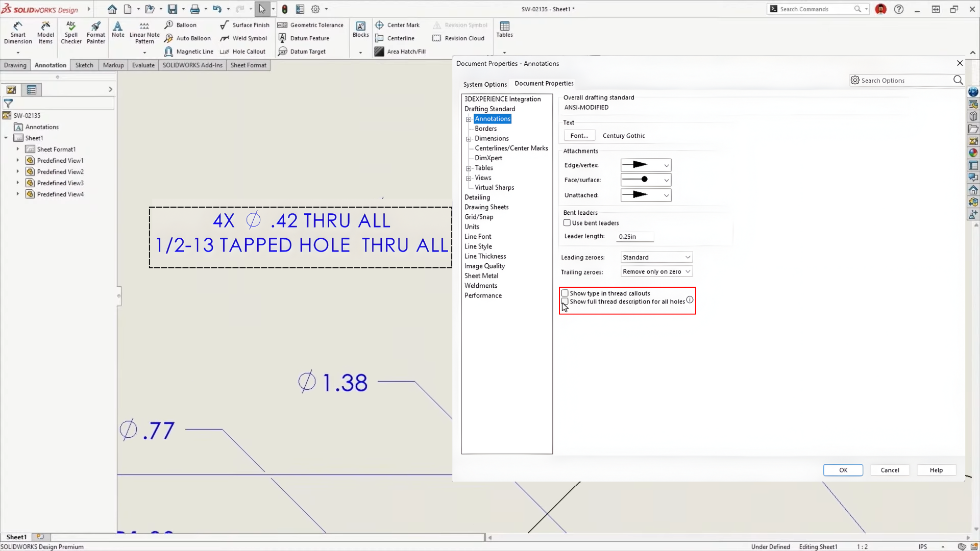Select the Smart Dimension tool
The width and height of the screenshot is (980, 551).
tap(18, 33)
